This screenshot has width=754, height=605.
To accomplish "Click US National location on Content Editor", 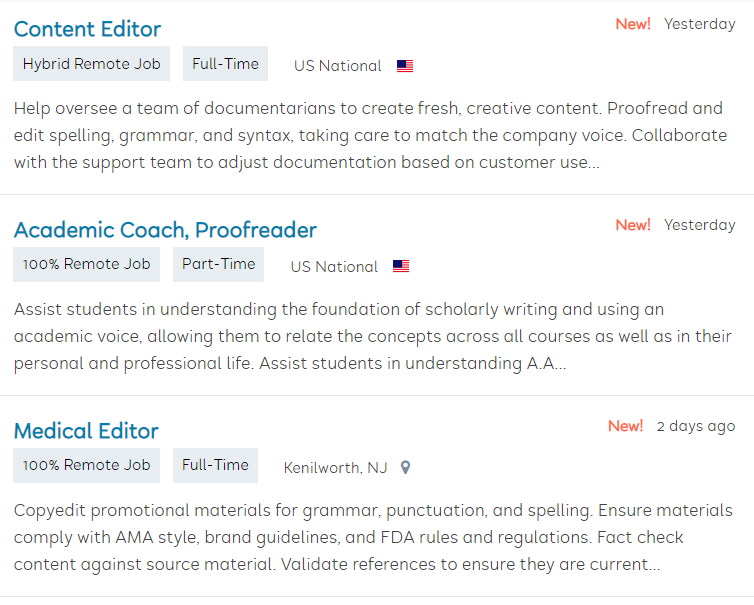I will [337, 66].
